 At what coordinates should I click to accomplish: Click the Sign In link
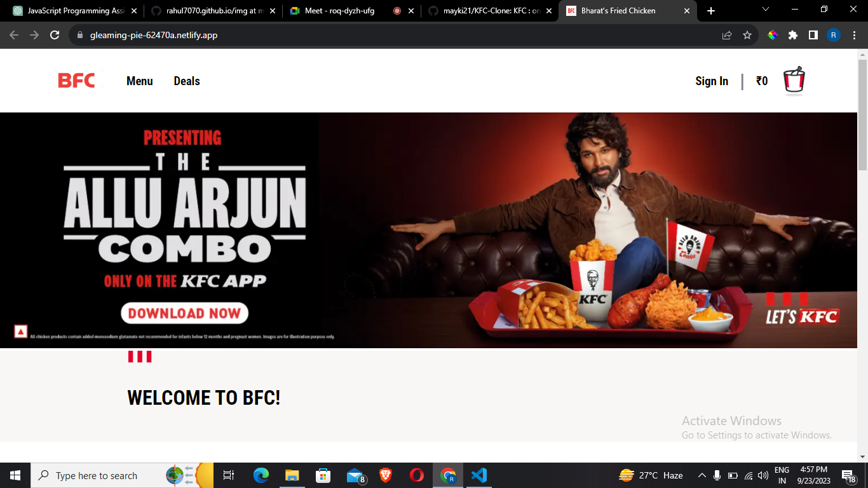pos(711,81)
